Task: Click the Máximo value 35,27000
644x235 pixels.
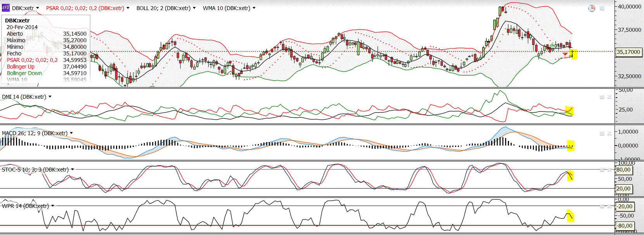Action: 75,40
